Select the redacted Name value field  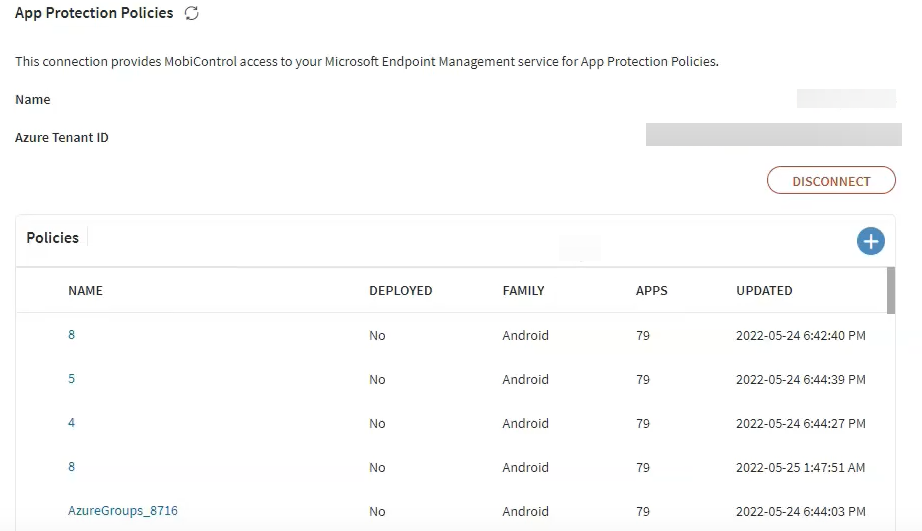point(845,99)
